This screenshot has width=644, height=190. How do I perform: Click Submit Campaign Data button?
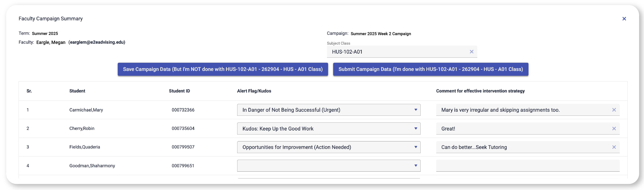431,69
